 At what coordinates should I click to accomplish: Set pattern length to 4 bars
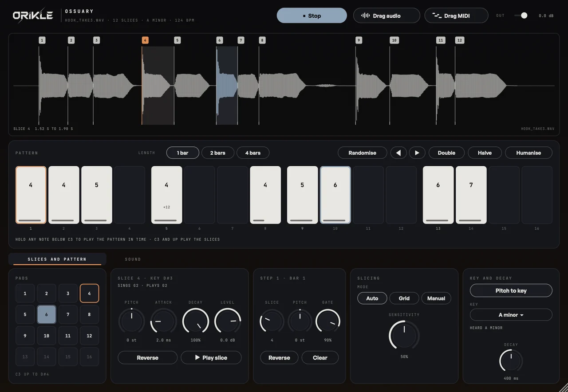tap(253, 153)
